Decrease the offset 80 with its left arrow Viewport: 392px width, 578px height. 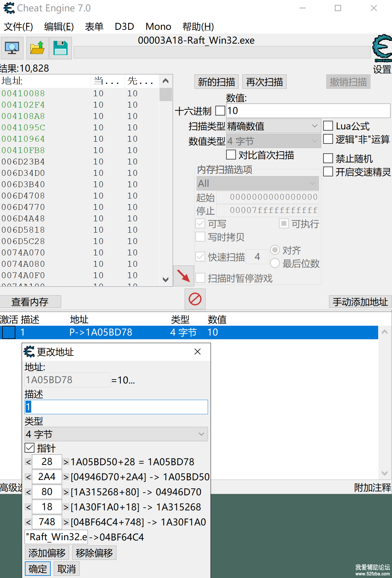pos(28,492)
